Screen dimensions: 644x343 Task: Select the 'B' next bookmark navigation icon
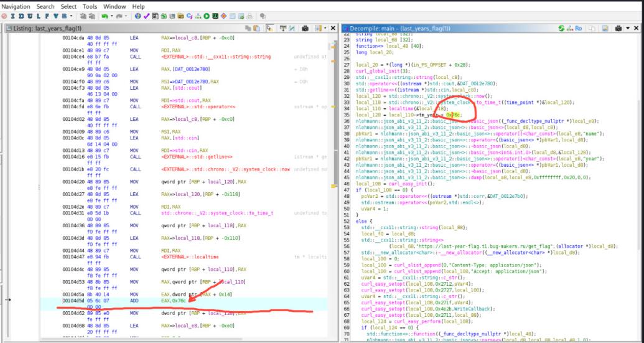click(x=65, y=16)
